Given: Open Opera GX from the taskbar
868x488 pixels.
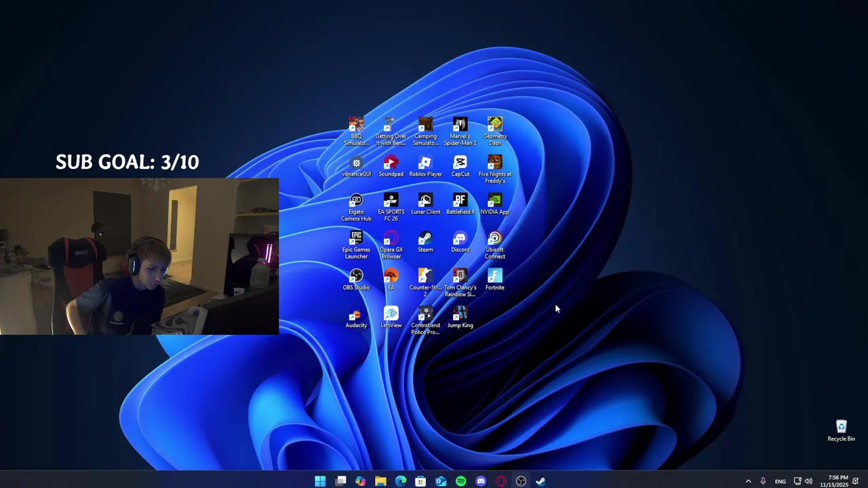Looking at the screenshot, I should click(x=501, y=481).
